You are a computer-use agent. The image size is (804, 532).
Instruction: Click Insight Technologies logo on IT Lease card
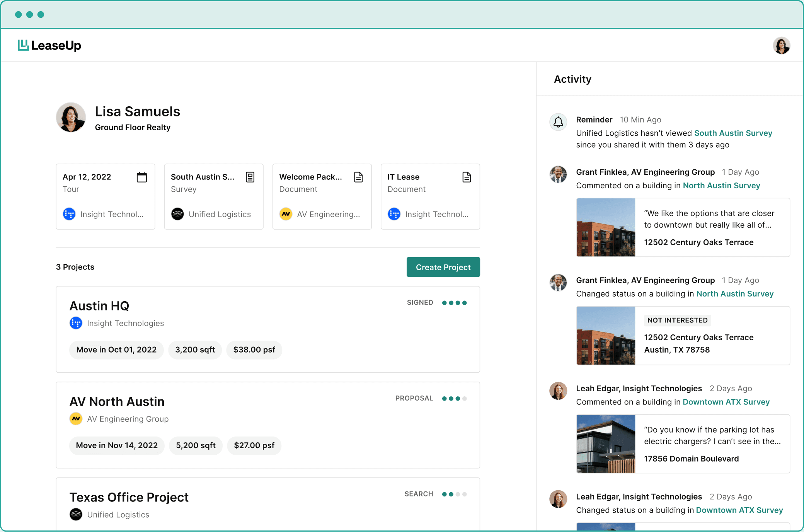point(394,214)
